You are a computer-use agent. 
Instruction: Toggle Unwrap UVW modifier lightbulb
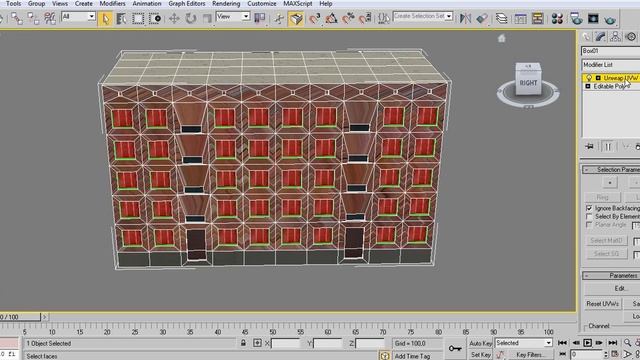tap(589, 78)
